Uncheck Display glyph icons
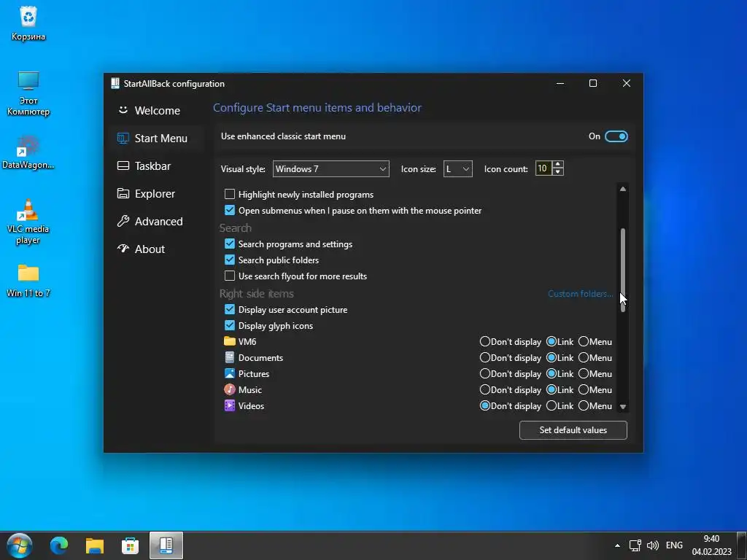 click(x=230, y=325)
